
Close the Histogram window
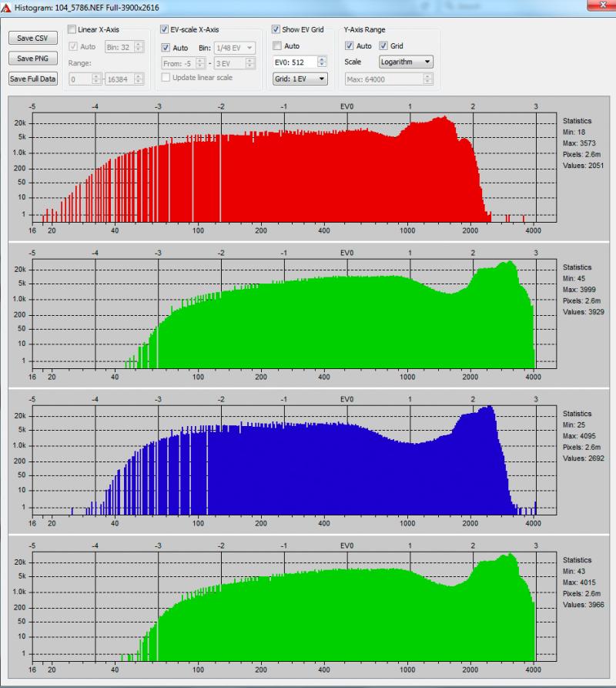(603, 5)
